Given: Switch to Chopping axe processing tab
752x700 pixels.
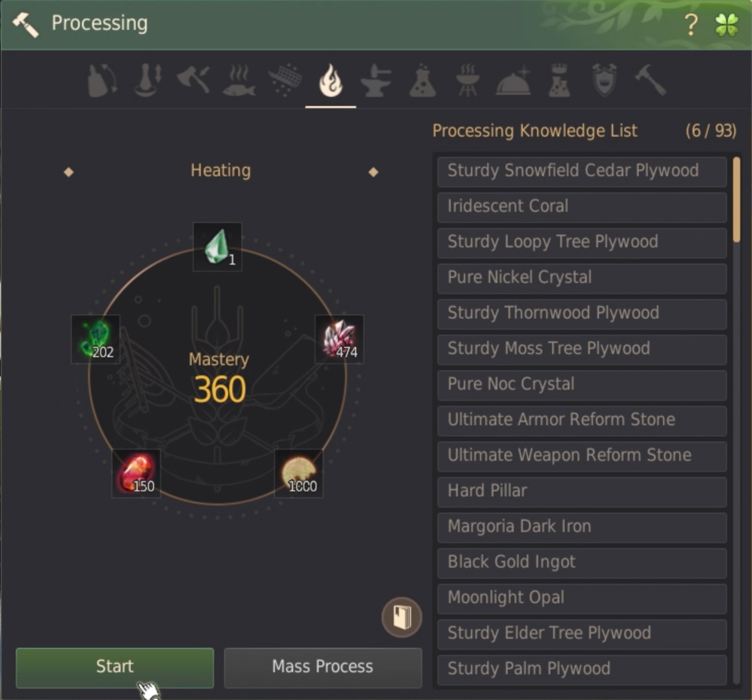Looking at the screenshot, I should coord(194,80).
